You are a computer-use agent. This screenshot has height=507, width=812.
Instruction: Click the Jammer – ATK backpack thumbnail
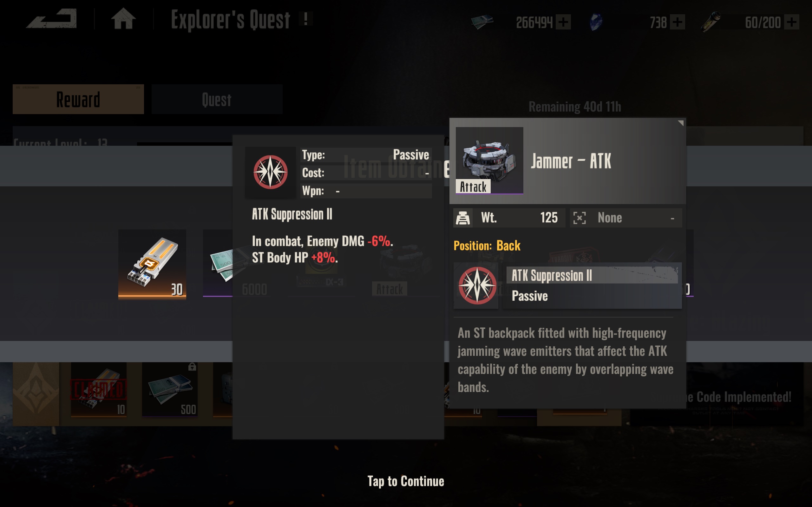tap(489, 160)
